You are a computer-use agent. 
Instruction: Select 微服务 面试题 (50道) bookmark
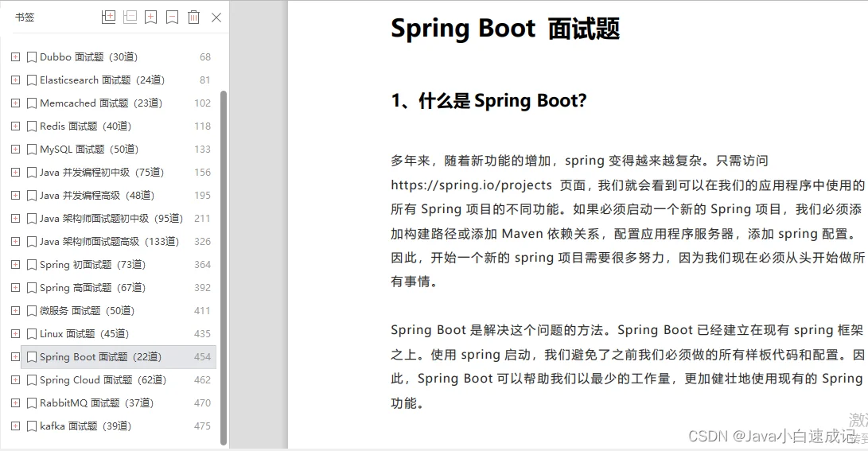[87, 311]
